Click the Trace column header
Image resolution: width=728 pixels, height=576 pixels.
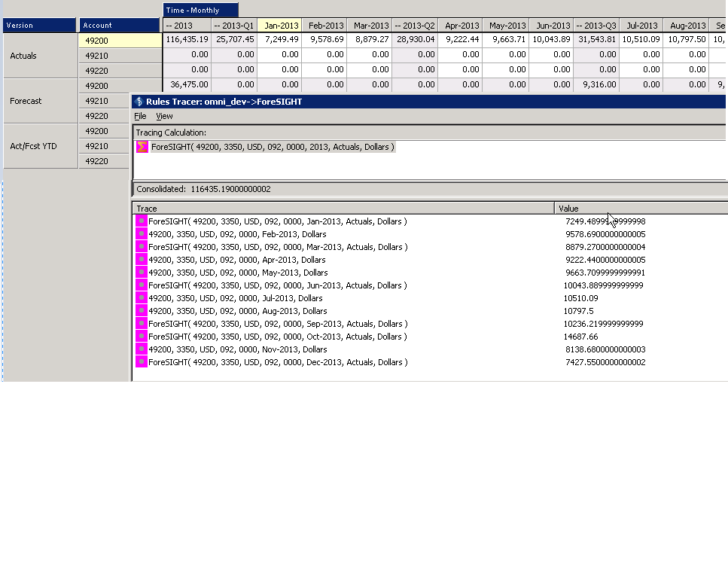pyautogui.click(x=343, y=209)
